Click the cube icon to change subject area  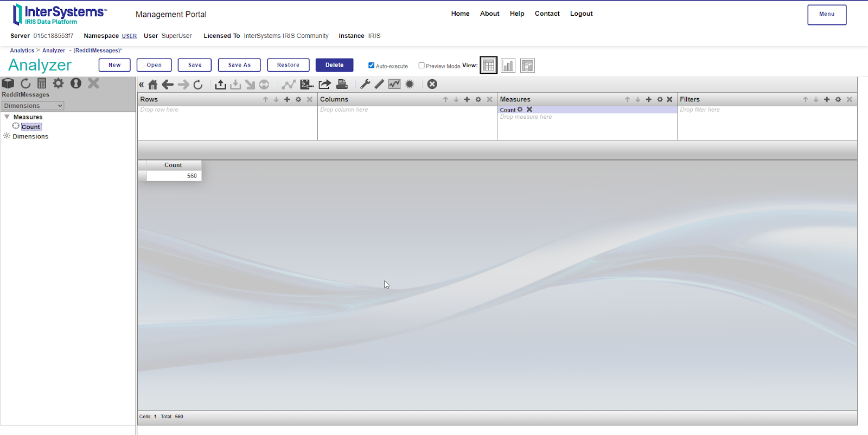8,84
